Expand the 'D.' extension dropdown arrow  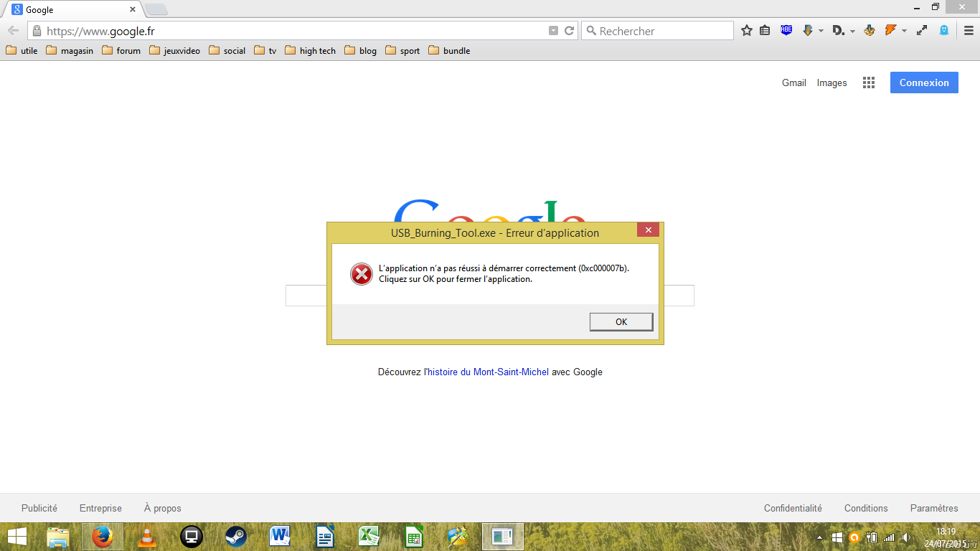[852, 32]
